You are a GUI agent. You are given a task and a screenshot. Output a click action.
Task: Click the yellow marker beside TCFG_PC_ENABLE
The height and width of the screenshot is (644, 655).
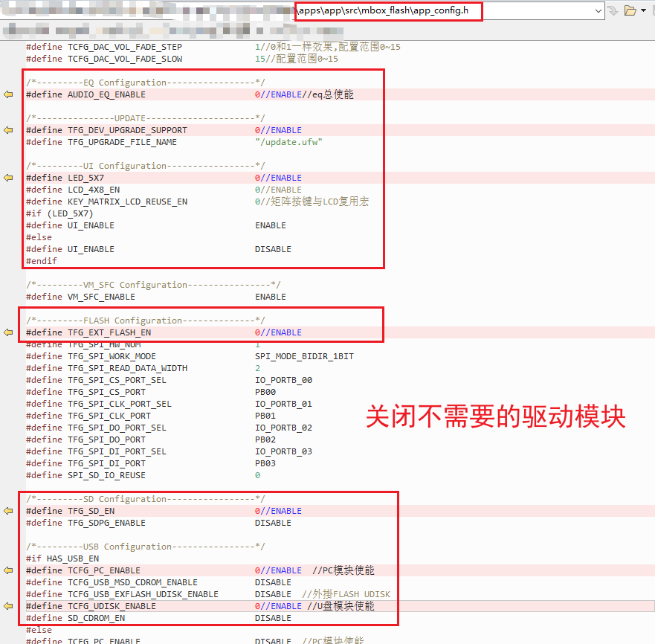click(7, 570)
